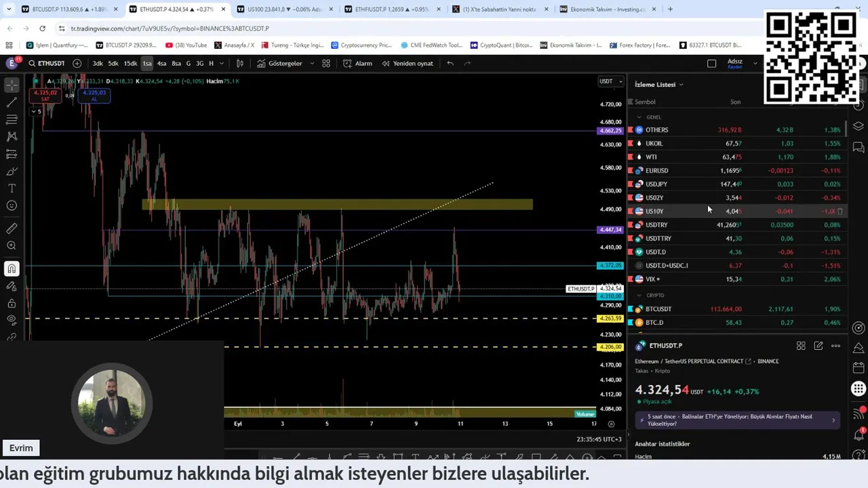The image size is (868, 488).
Task: Open chart settings gear near time axis
Action: click(x=611, y=424)
